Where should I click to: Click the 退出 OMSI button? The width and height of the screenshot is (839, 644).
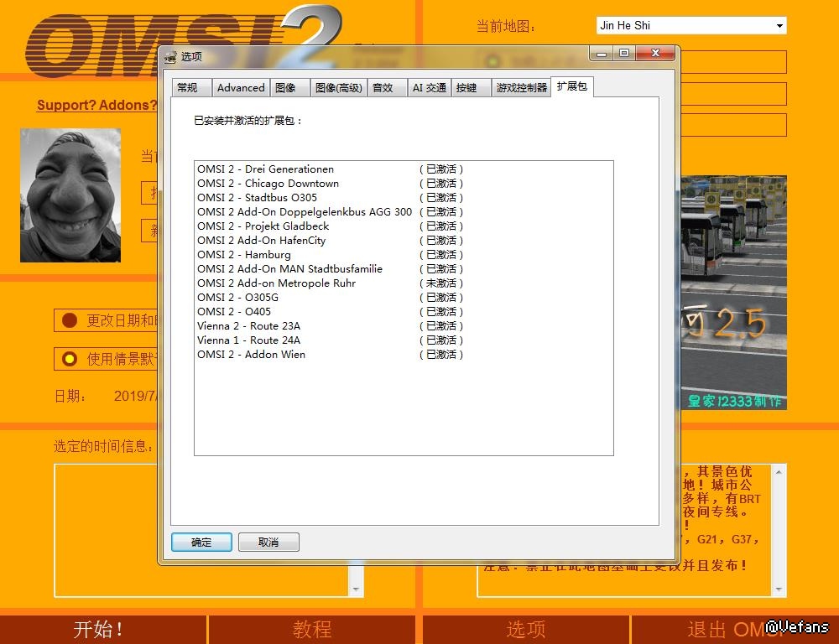tap(735, 629)
